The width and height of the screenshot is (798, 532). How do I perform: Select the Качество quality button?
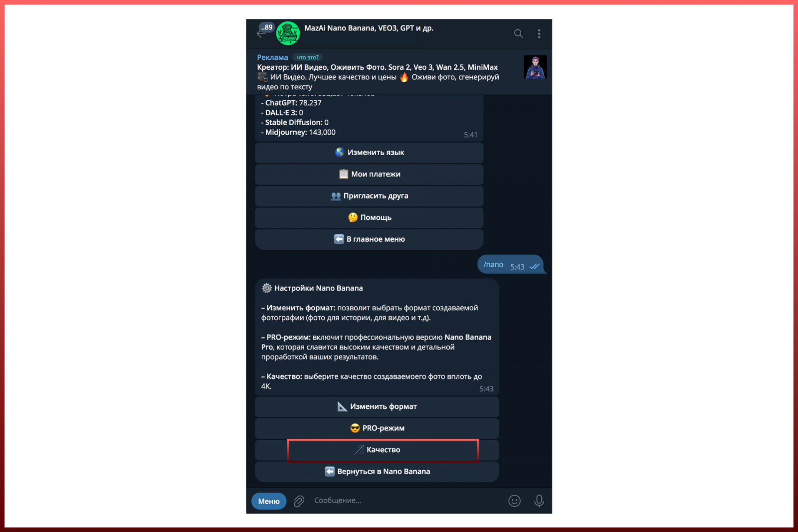377,450
